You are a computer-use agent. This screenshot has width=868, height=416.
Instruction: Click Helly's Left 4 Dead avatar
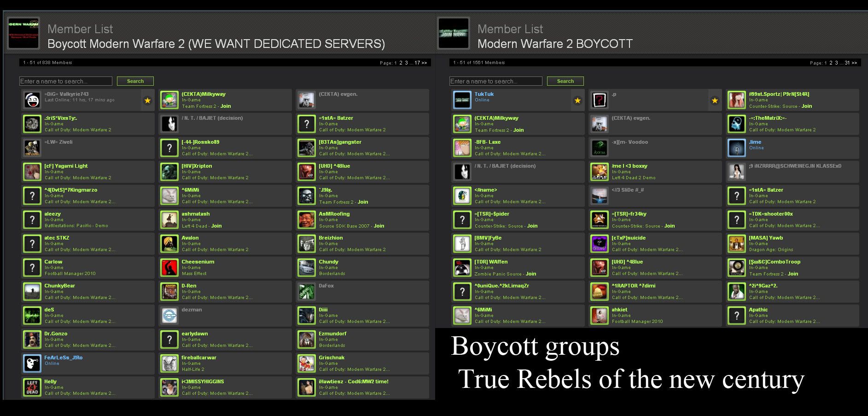pyautogui.click(x=32, y=387)
